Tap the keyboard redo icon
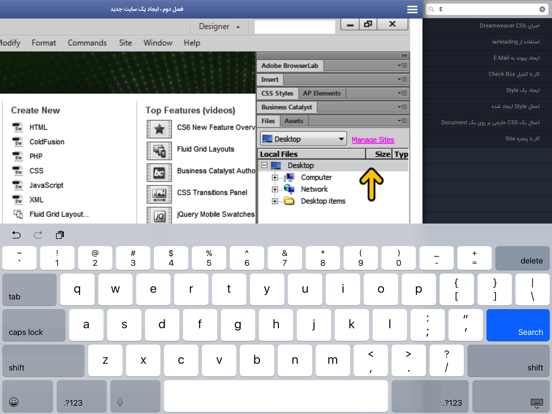Viewport: 552px width, 414px height. point(38,235)
